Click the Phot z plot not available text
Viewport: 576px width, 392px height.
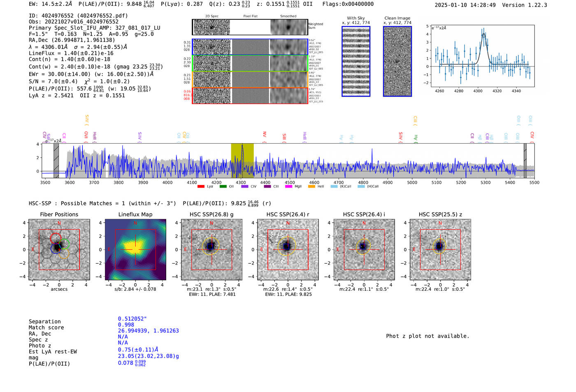427,336
